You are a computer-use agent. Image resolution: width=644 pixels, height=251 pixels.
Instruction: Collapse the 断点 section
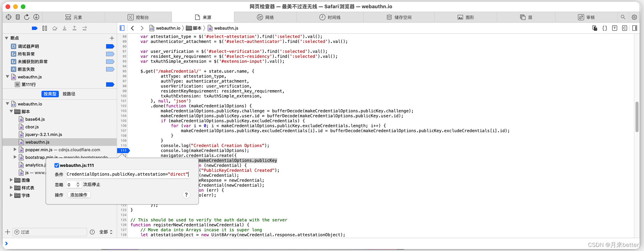[6, 38]
